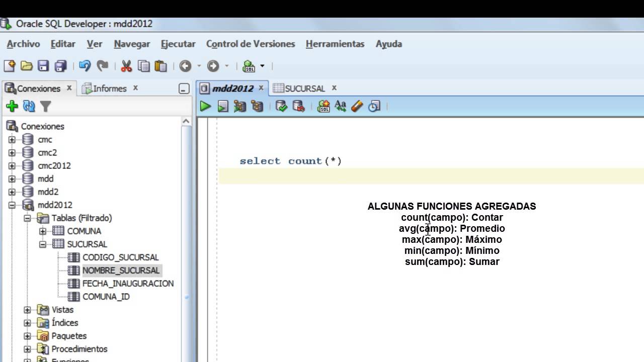
Task: Expand the Vistas folder
Action: (27, 310)
